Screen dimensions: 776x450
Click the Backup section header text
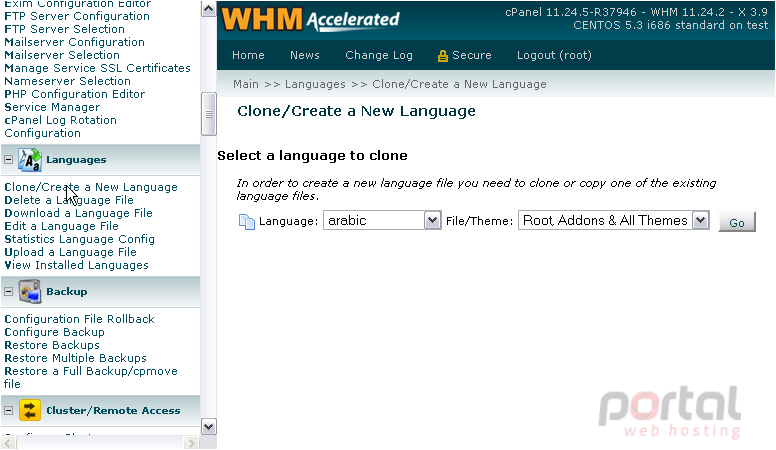coord(67,292)
